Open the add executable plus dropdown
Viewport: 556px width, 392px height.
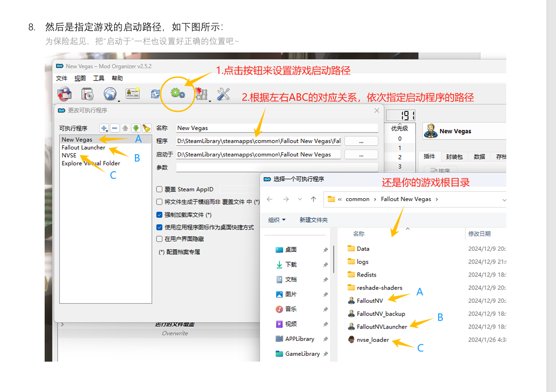(104, 128)
